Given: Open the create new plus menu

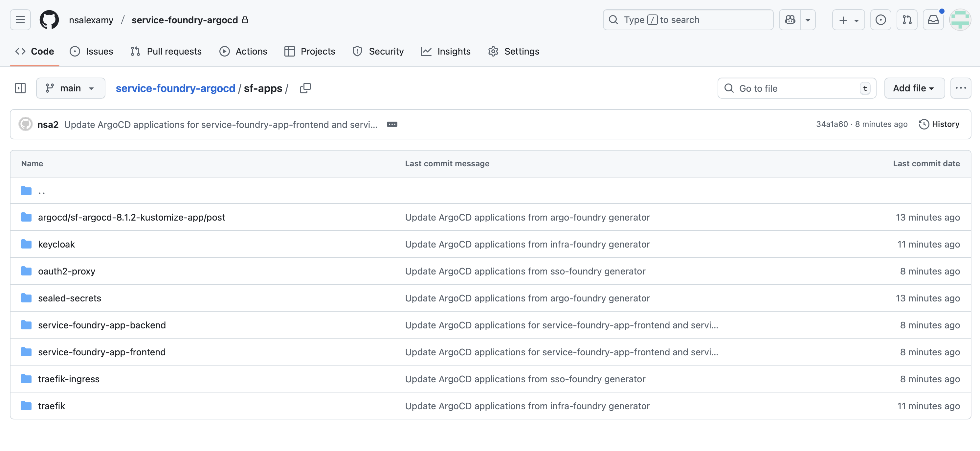Looking at the screenshot, I should [x=848, y=20].
